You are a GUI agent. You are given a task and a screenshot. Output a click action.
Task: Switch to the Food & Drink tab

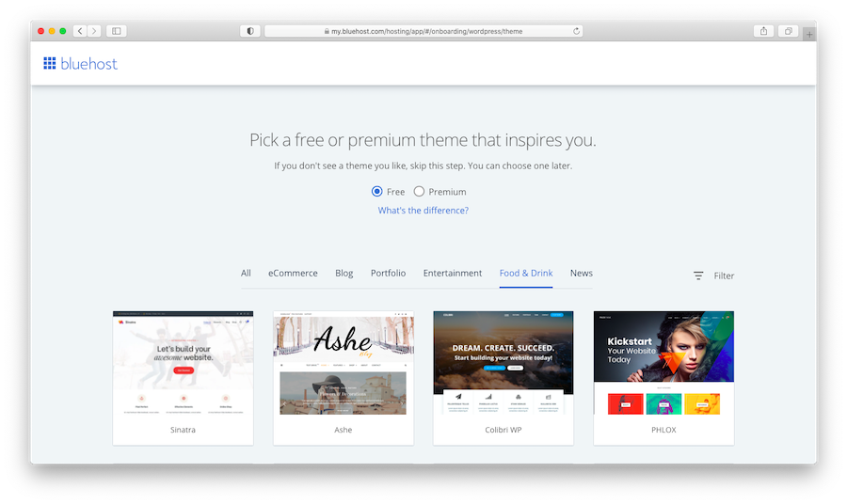pos(525,273)
